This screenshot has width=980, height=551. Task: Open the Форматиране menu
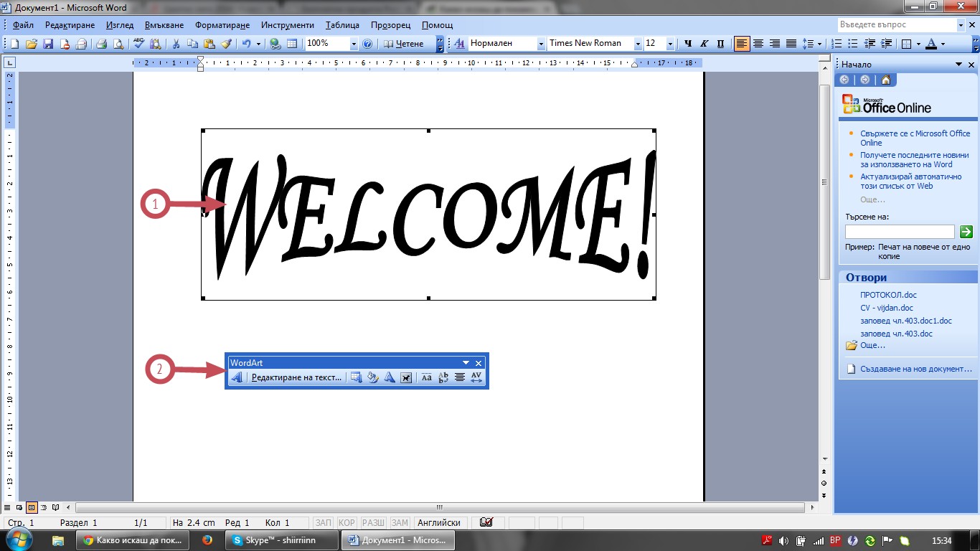(x=222, y=25)
